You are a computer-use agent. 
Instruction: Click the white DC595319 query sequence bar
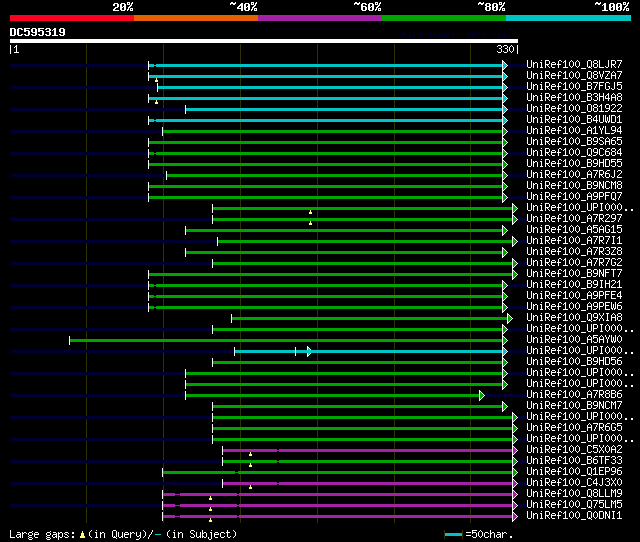264,41
